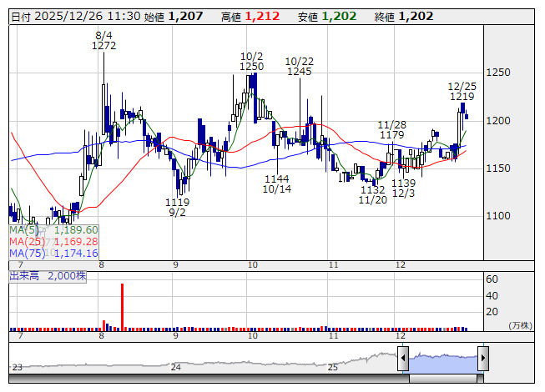Click the latest candlestick near 1202
Screen dimensions: 545x392
click(467, 116)
